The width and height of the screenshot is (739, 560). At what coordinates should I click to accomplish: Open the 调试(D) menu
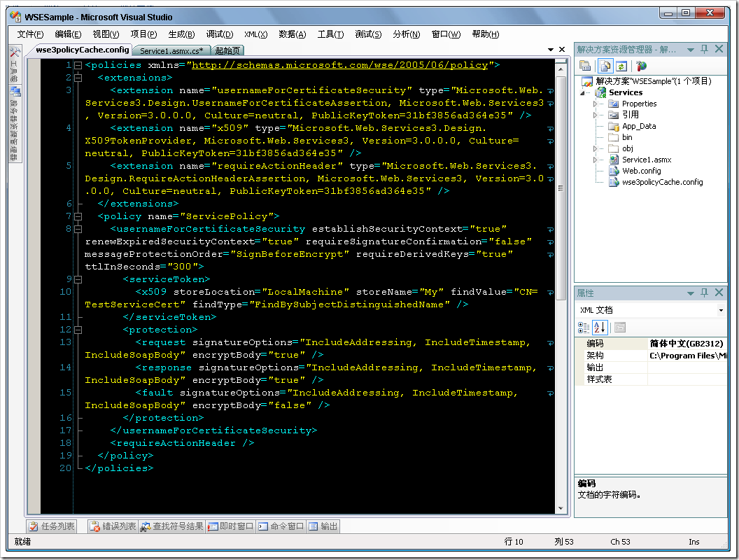tap(220, 34)
